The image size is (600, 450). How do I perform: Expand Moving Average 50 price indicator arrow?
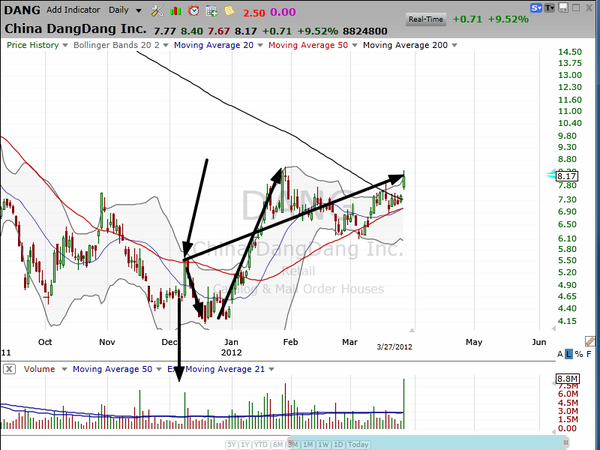tap(354, 45)
